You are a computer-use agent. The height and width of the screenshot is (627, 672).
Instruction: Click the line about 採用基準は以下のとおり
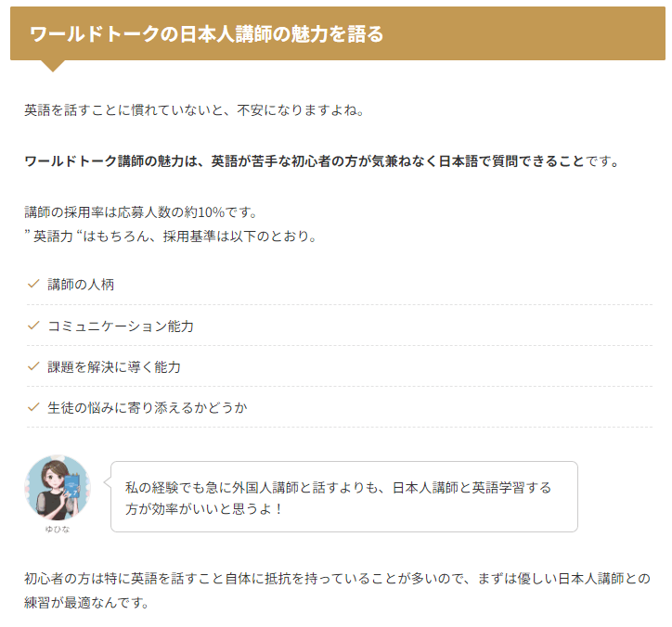coord(171,236)
